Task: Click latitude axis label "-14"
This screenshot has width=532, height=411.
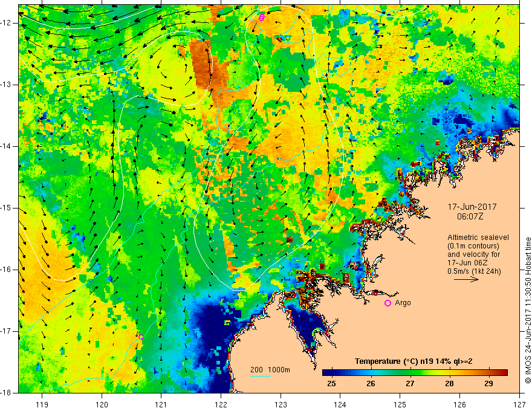Action: [x=7, y=146]
